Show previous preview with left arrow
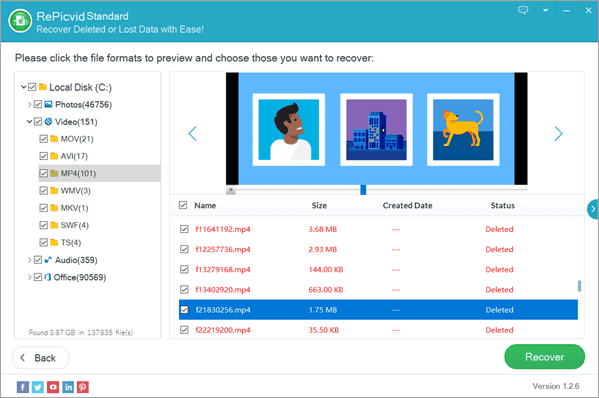This screenshot has width=599, height=398. (x=193, y=133)
